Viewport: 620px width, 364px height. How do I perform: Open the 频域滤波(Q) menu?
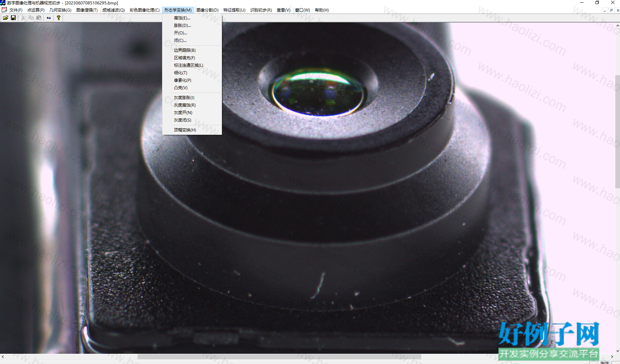[x=114, y=10]
